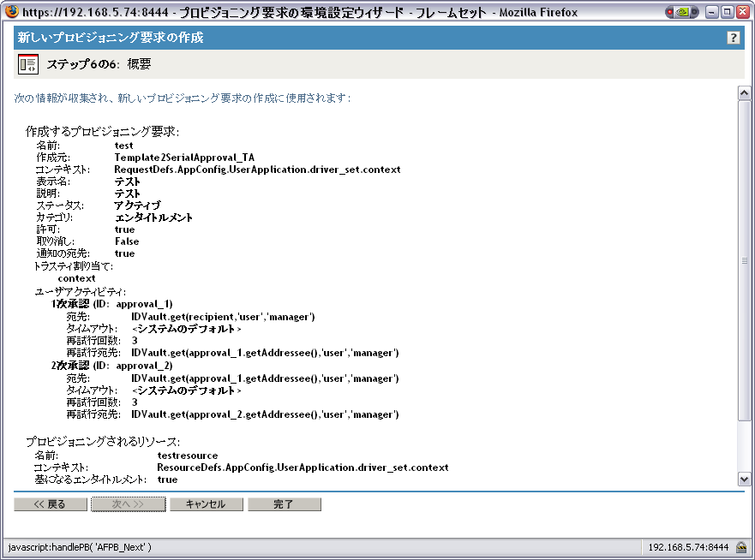Open the help question mark icon
The height and width of the screenshot is (560, 755).
pos(733,38)
